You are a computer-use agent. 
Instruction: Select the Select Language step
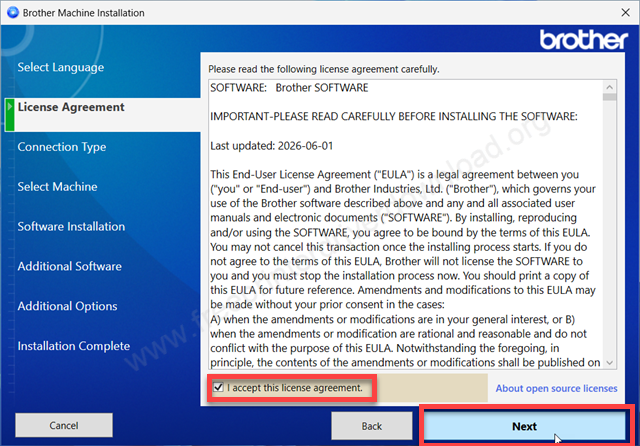point(60,67)
